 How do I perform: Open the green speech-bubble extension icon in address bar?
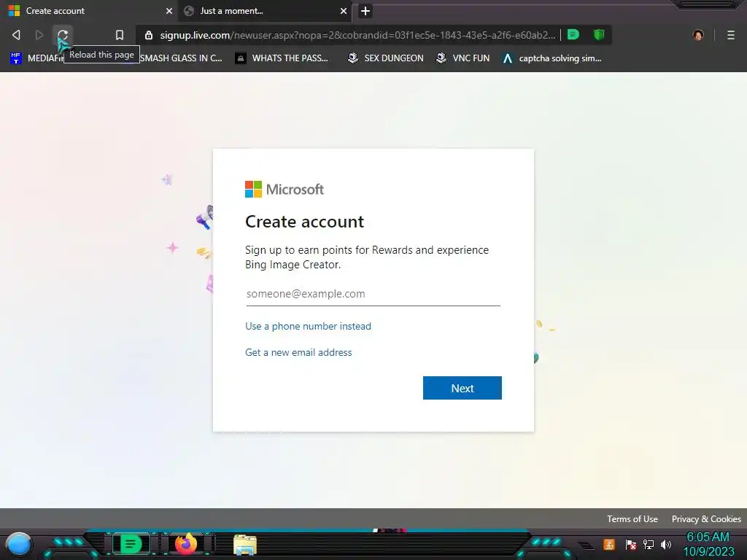pos(573,34)
